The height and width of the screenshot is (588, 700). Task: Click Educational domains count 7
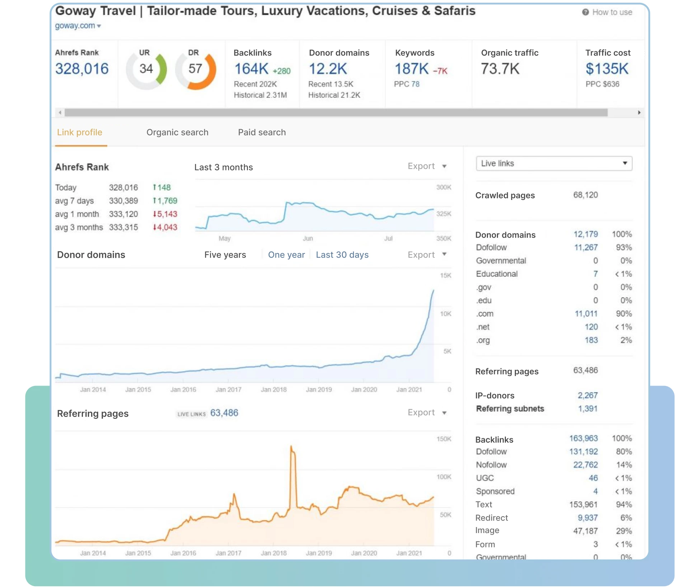595,274
